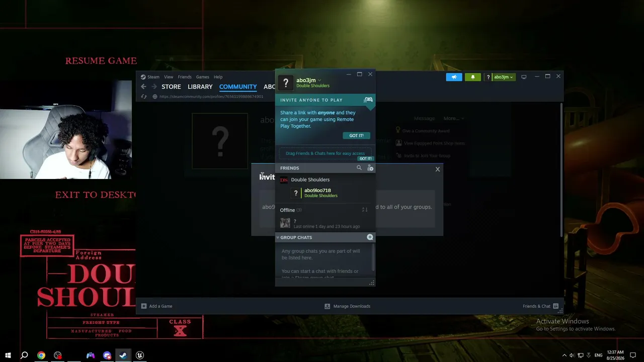The image size is (644, 362).
Task: Click the DS game icon in Friends list
Action: [284, 179]
